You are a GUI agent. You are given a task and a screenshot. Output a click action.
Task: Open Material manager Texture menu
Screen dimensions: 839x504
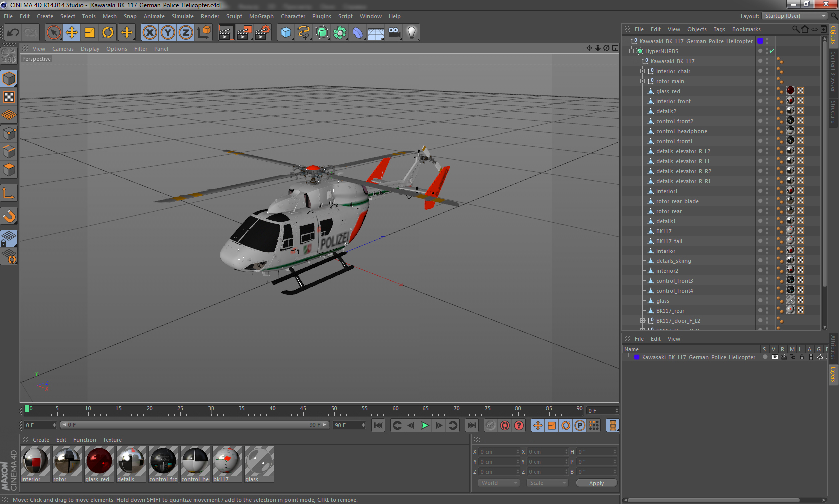tap(112, 440)
